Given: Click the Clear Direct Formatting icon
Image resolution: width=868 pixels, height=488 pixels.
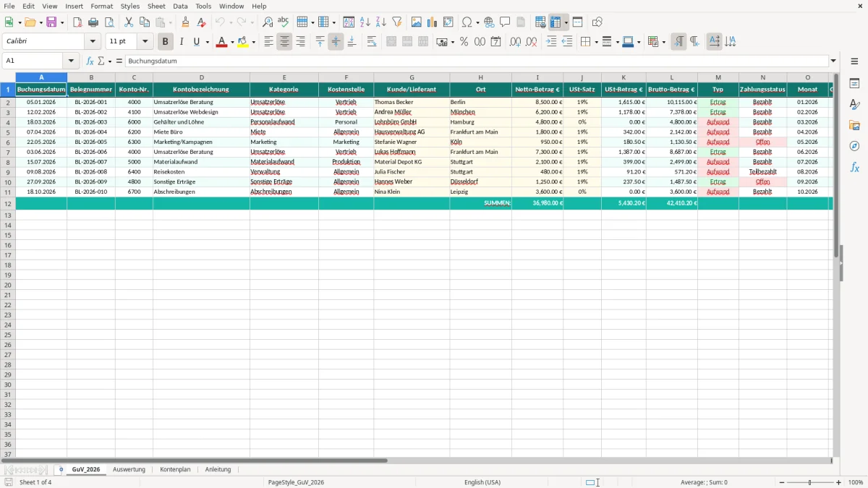Looking at the screenshot, I should pyautogui.click(x=201, y=22).
